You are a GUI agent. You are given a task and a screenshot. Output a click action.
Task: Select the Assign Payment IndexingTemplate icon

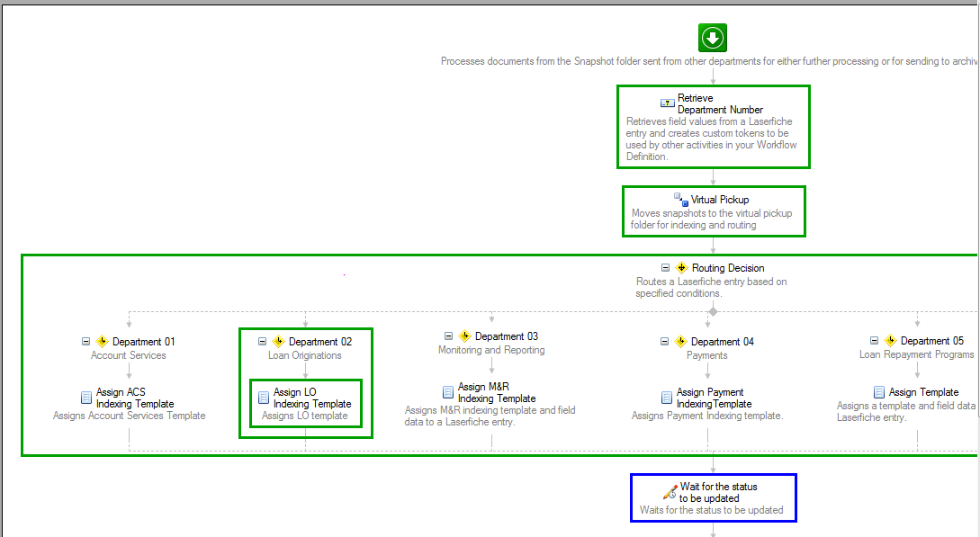[667, 397]
